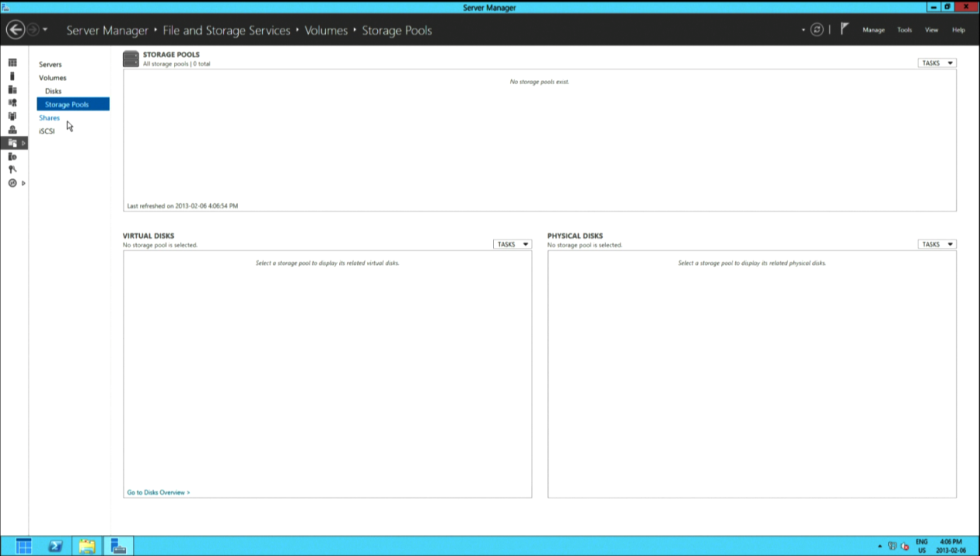Viewport: 980px width, 556px height.
Task: Open File Explorer from the taskbar
Action: pos(87,546)
